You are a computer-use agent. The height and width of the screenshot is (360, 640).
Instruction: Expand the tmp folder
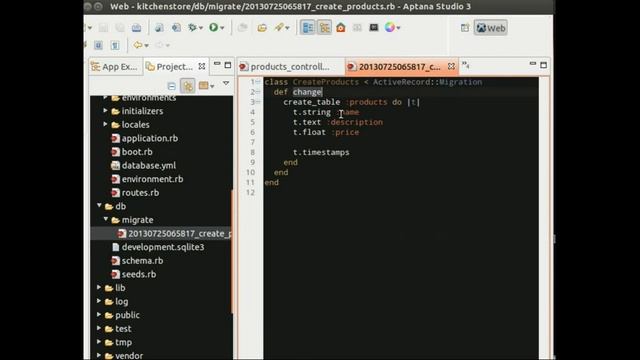tap(99, 342)
